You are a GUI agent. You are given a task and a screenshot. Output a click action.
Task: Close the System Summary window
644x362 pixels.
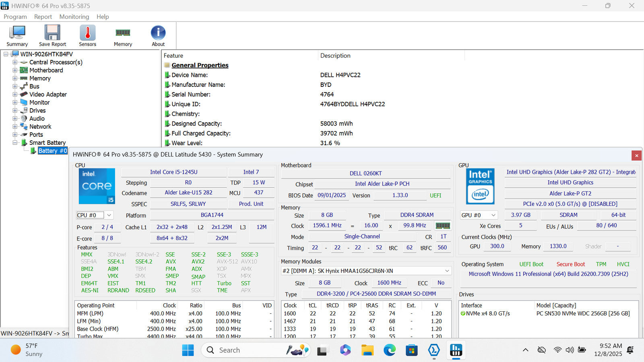click(636, 155)
